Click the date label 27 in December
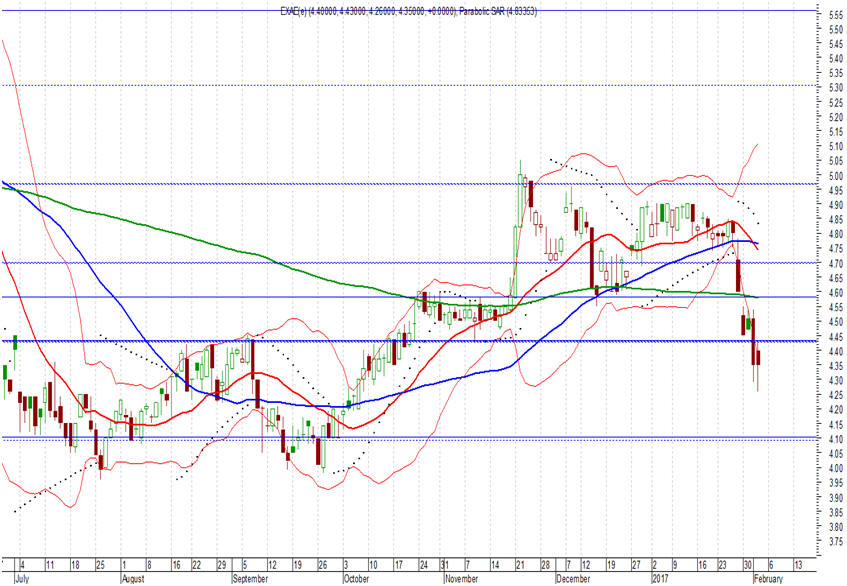 636,565
